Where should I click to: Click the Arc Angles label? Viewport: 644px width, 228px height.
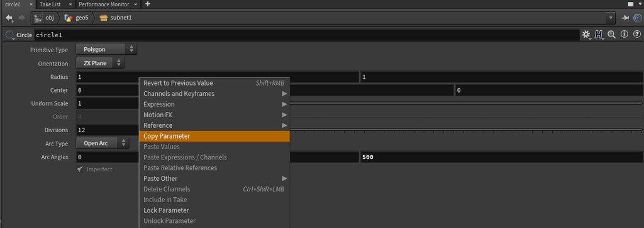coord(55,157)
